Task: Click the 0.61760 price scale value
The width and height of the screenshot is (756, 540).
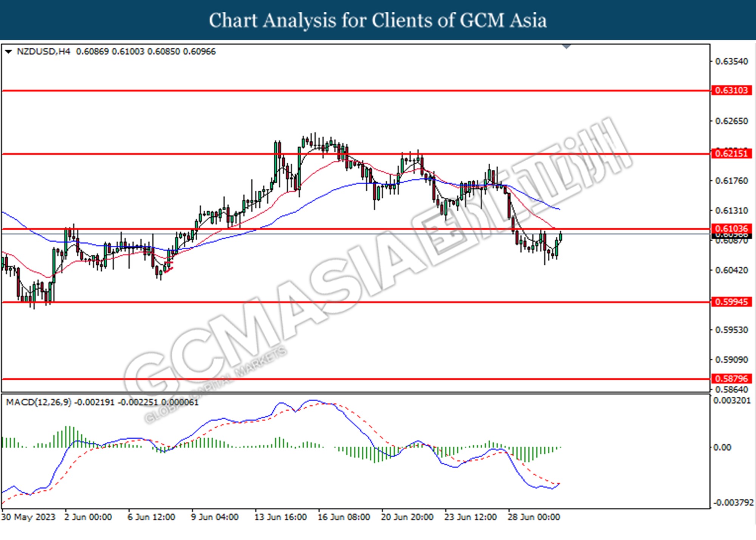Action: pos(731,181)
